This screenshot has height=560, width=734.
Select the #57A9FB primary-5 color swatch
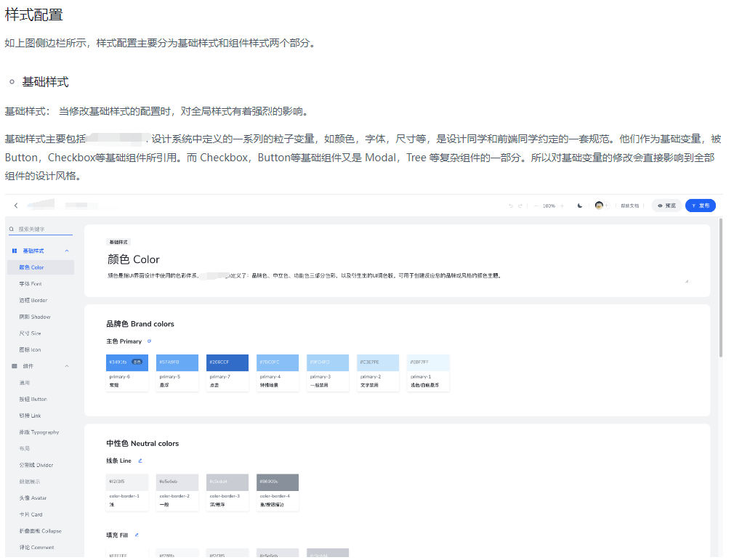(x=177, y=373)
